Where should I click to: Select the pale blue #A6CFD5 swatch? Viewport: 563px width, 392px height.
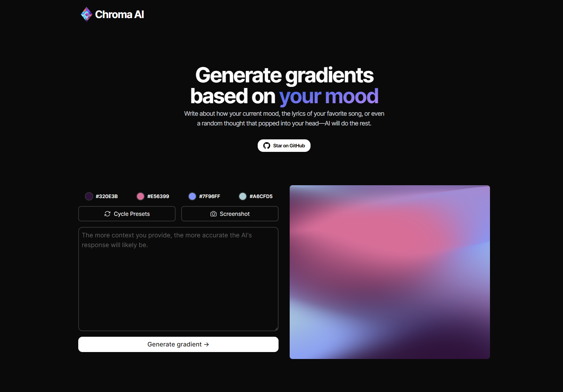[x=243, y=196]
